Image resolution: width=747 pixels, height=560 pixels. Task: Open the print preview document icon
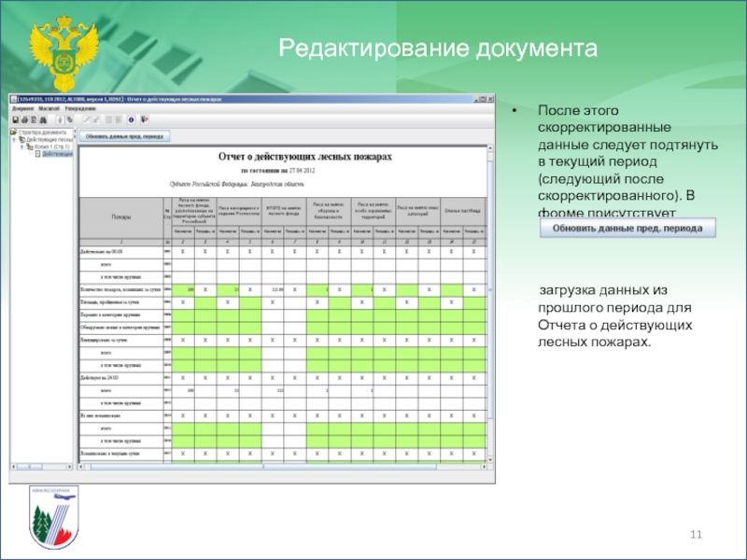tap(35, 119)
